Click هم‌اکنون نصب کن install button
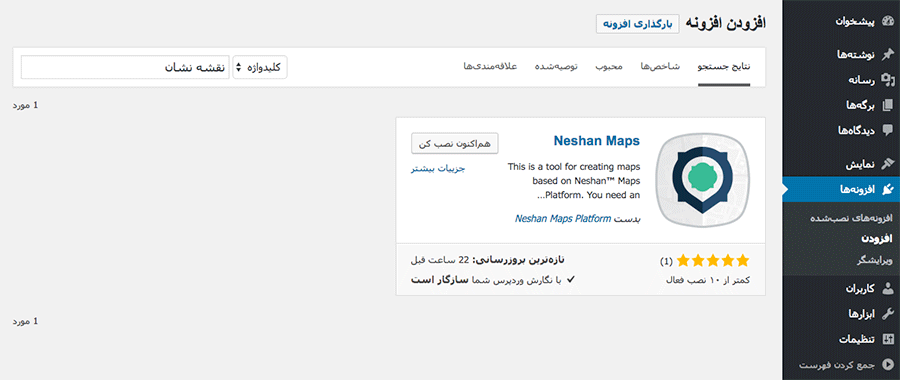The width and height of the screenshot is (900, 380). coord(455,144)
